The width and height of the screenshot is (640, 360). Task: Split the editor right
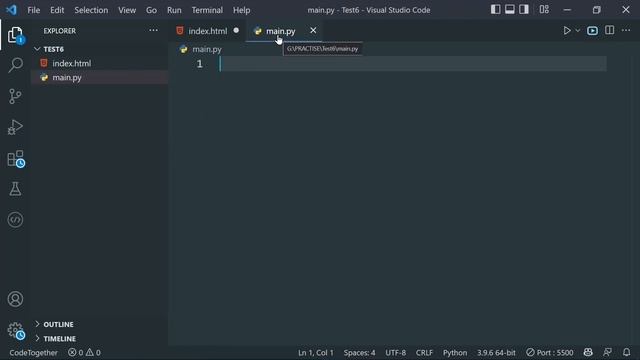click(x=609, y=30)
